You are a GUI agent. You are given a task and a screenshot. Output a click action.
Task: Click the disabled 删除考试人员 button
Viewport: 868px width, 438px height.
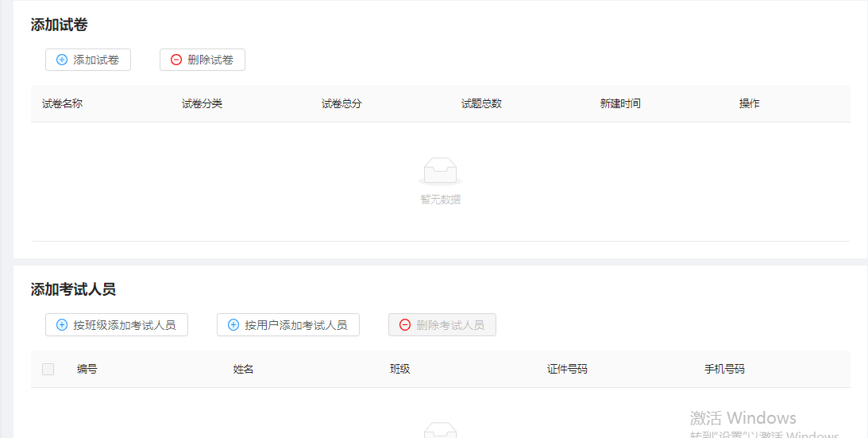click(442, 325)
